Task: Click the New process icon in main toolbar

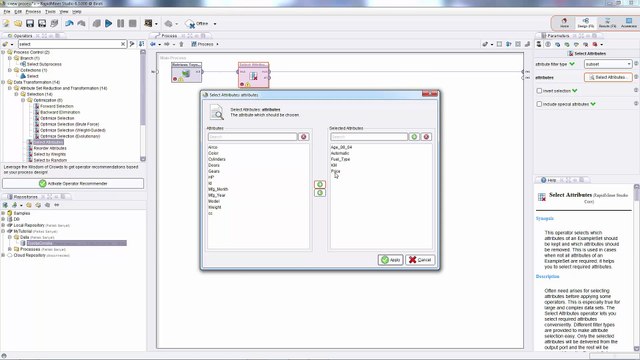Action: [6, 24]
